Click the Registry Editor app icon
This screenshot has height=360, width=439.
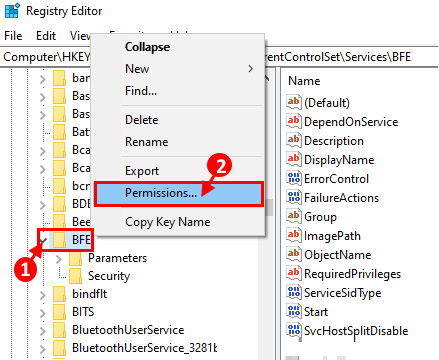pyautogui.click(x=13, y=10)
